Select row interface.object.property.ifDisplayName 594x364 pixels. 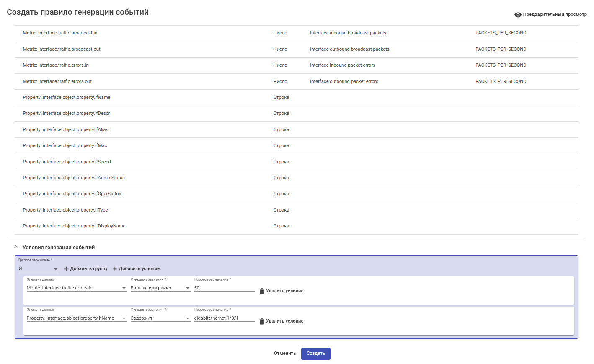point(74,226)
